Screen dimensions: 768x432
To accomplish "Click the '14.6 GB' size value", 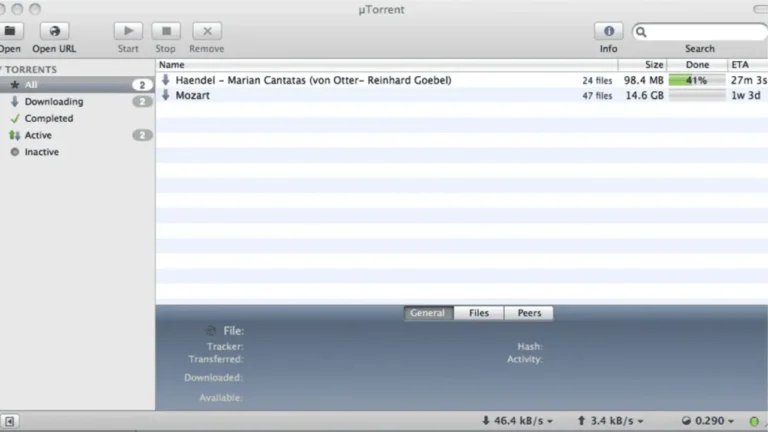I will point(645,96).
